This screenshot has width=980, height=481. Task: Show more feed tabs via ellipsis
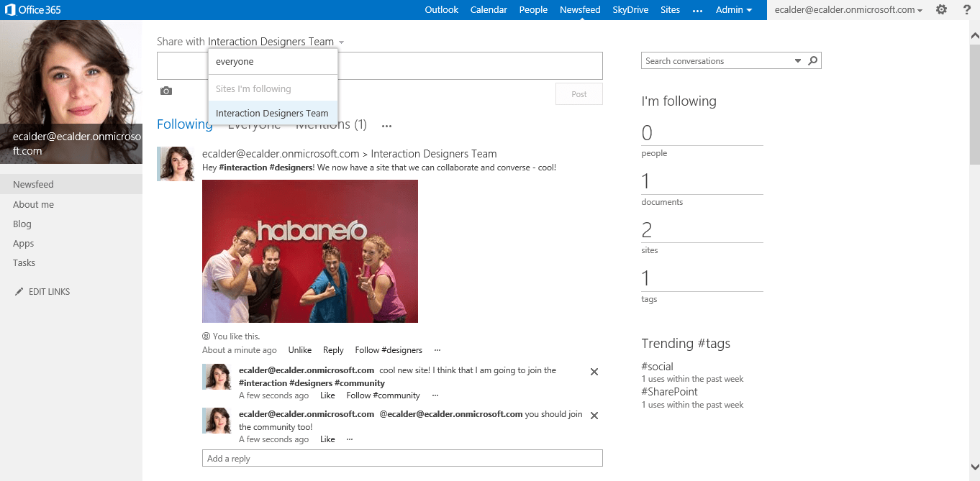pyautogui.click(x=386, y=126)
